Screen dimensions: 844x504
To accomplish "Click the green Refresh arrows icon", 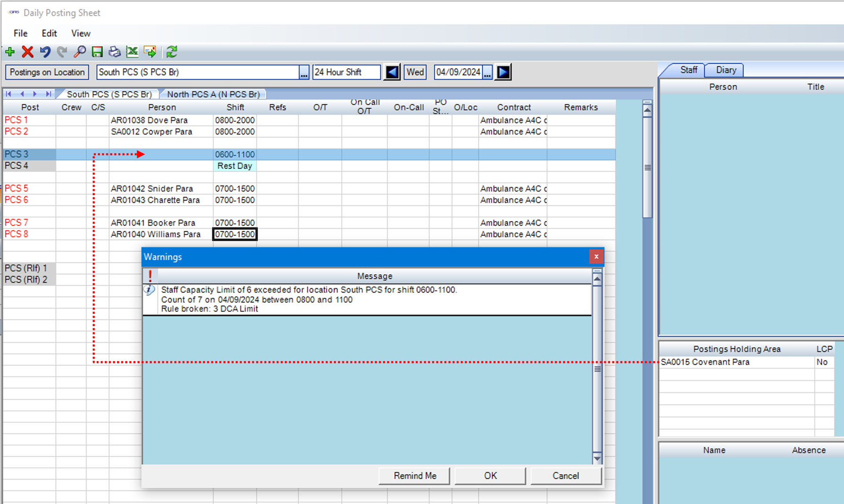I will coord(172,52).
